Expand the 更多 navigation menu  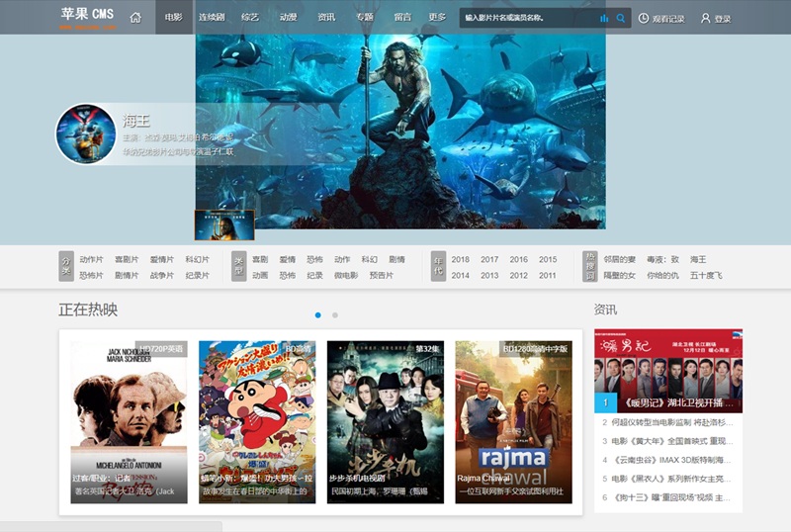437,18
